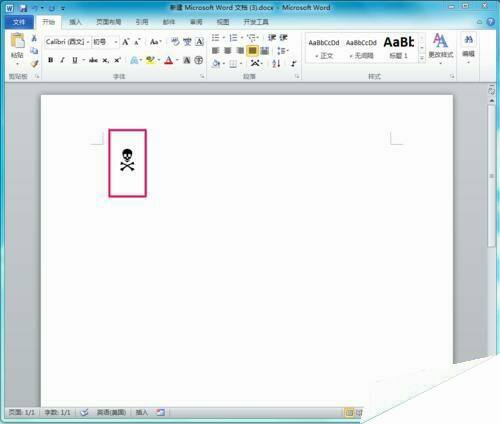
Task: Toggle Subscript formatting
Action: 105,60
